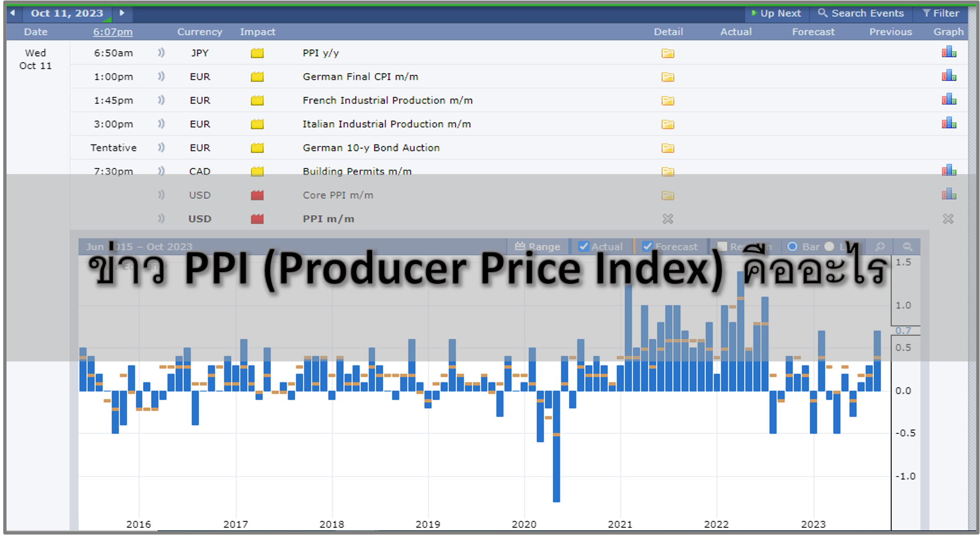Click the Core PPI m/m event
Viewport: 980px width, 535px height.
click(337, 195)
